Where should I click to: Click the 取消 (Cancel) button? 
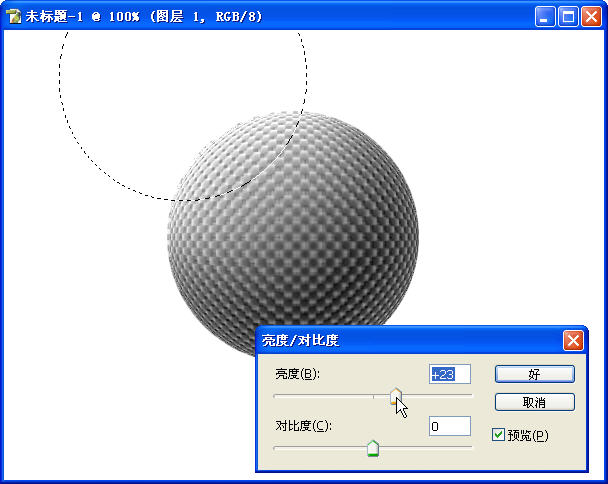(x=534, y=402)
